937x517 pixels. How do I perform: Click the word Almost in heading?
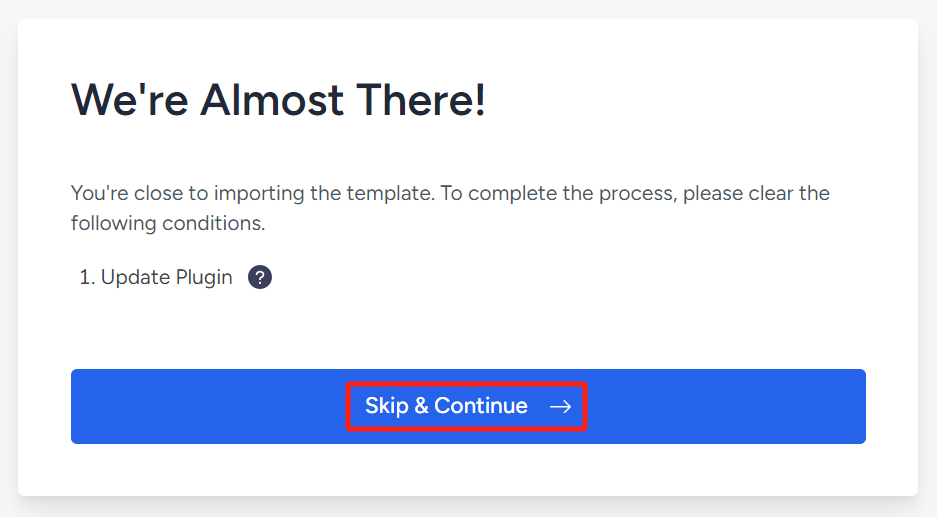point(272,100)
